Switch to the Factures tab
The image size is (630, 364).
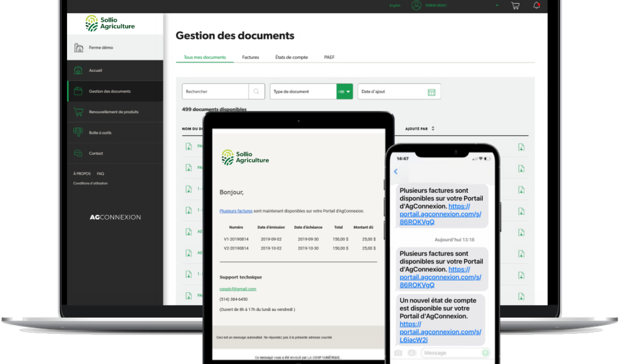251,58
